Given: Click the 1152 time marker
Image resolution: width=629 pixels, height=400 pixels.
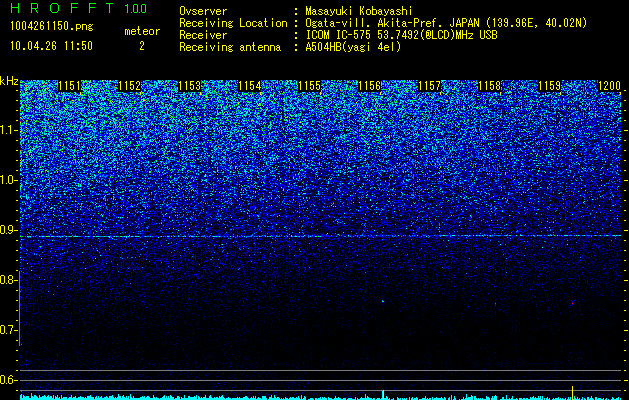Looking at the screenshot, I should tap(130, 86).
